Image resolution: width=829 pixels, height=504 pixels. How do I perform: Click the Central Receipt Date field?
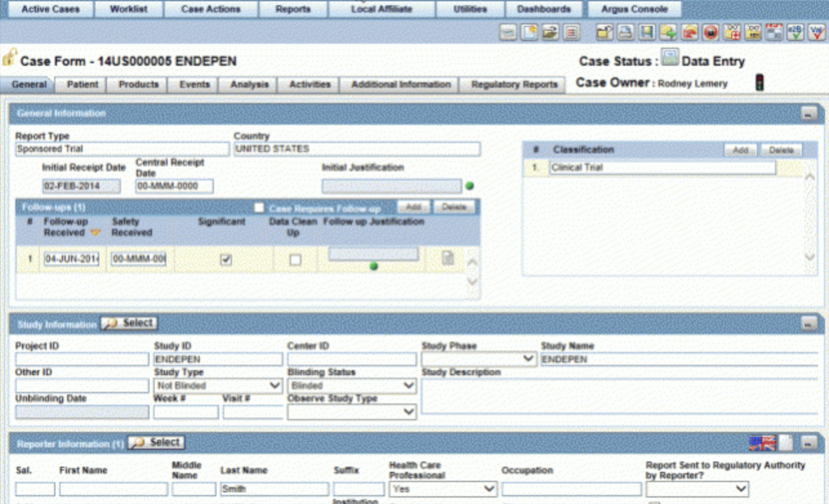click(x=174, y=186)
